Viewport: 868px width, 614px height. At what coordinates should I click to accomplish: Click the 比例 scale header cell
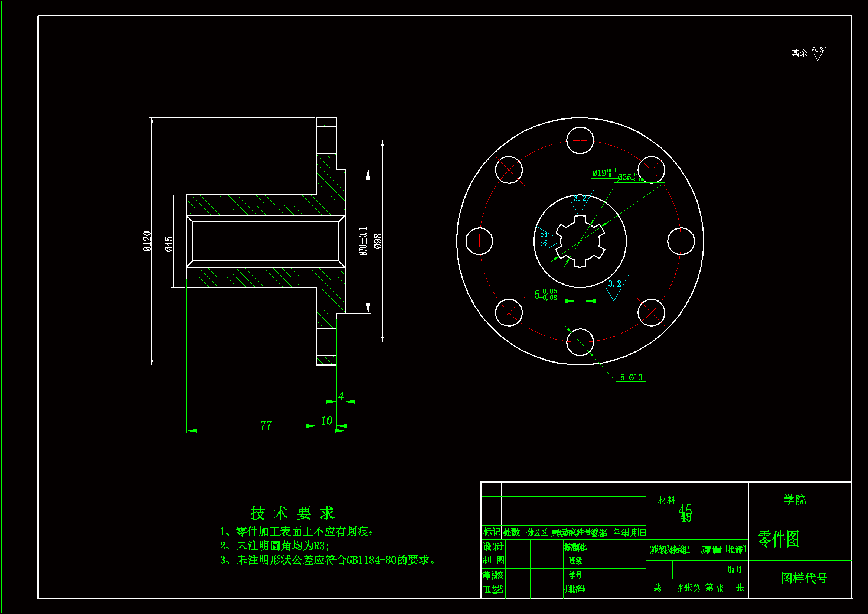[x=736, y=550]
